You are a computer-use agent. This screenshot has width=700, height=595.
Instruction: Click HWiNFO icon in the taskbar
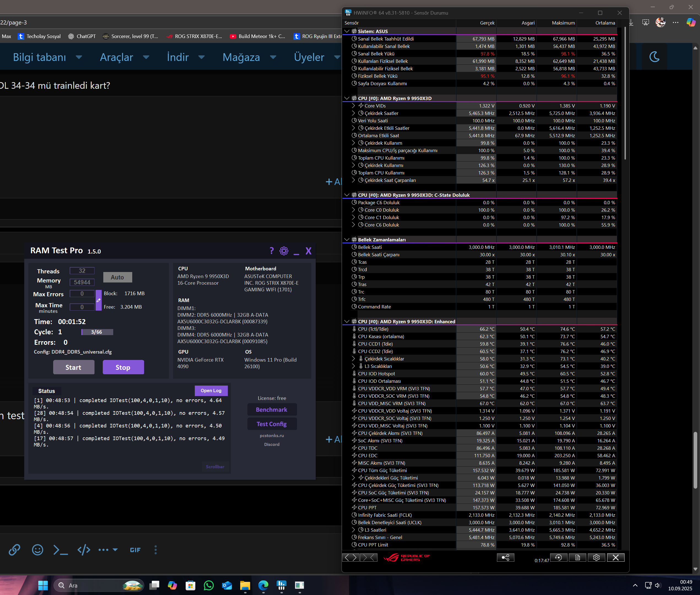pos(282,585)
